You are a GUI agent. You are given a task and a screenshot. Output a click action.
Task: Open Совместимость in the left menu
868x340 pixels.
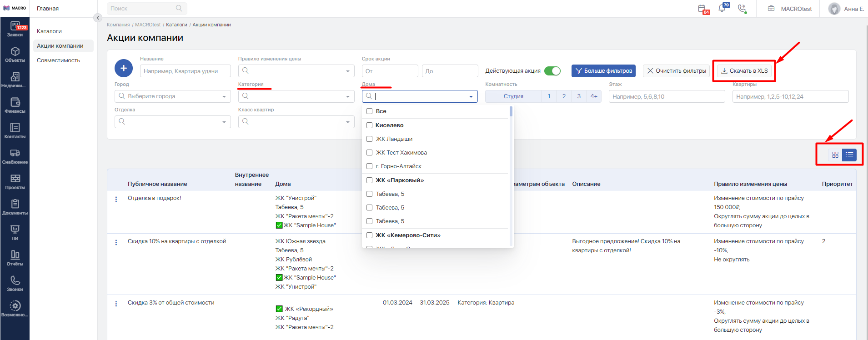tap(58, 60)
